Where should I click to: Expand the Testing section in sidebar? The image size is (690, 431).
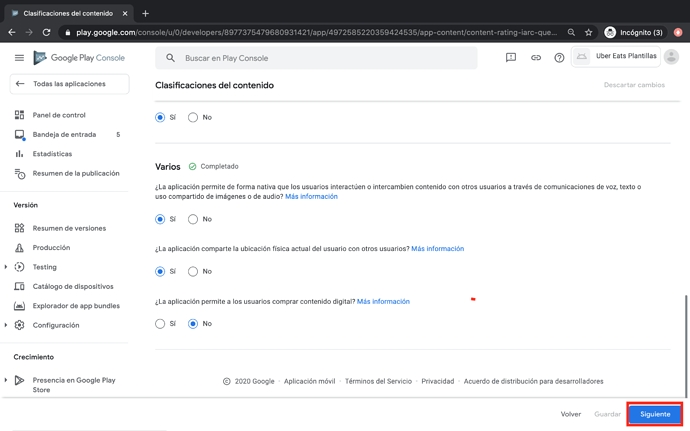[6, 267]
